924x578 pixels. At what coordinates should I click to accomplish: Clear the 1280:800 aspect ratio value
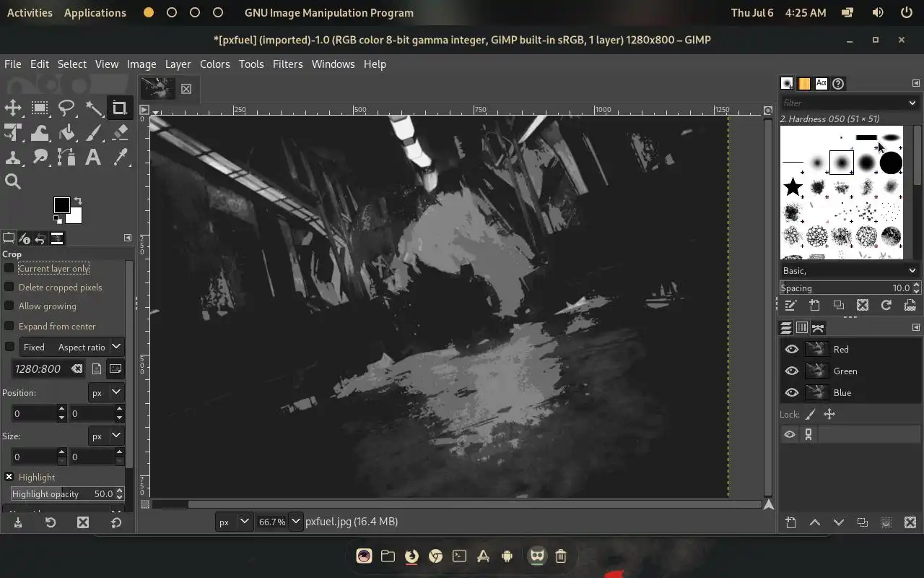point(77,368)
